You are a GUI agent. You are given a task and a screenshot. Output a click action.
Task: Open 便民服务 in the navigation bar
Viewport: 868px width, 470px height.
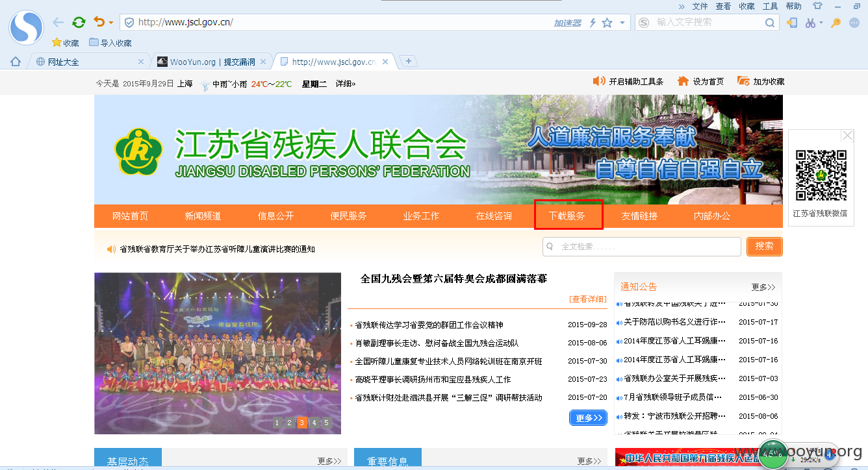click(x=348, y=216)
